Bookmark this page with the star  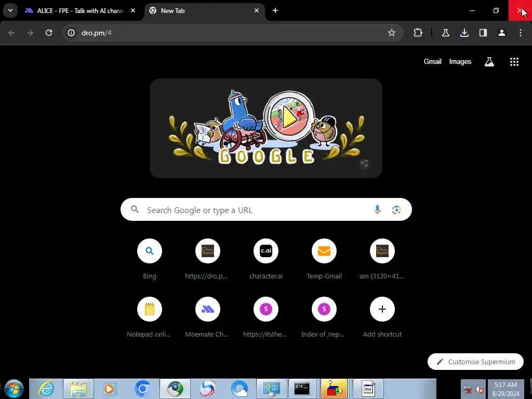click(x=392, y=33)
